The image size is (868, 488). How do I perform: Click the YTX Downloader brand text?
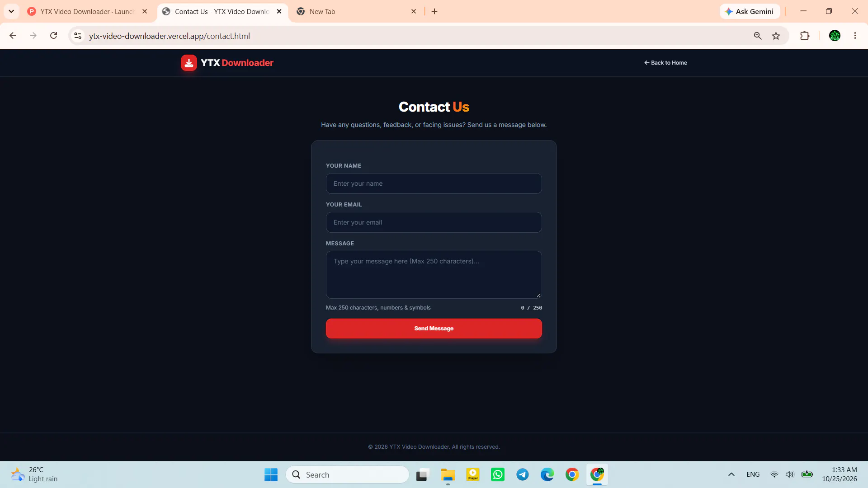coord(237,63)
